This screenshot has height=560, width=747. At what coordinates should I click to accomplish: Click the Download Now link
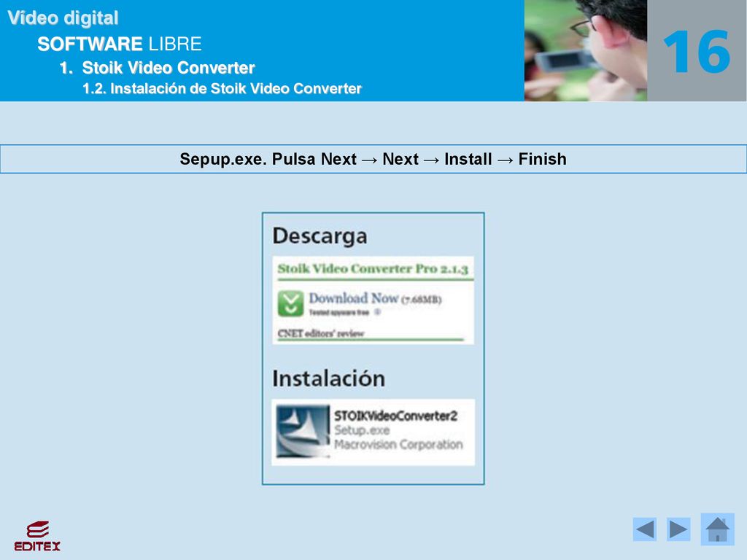(354, 298)
